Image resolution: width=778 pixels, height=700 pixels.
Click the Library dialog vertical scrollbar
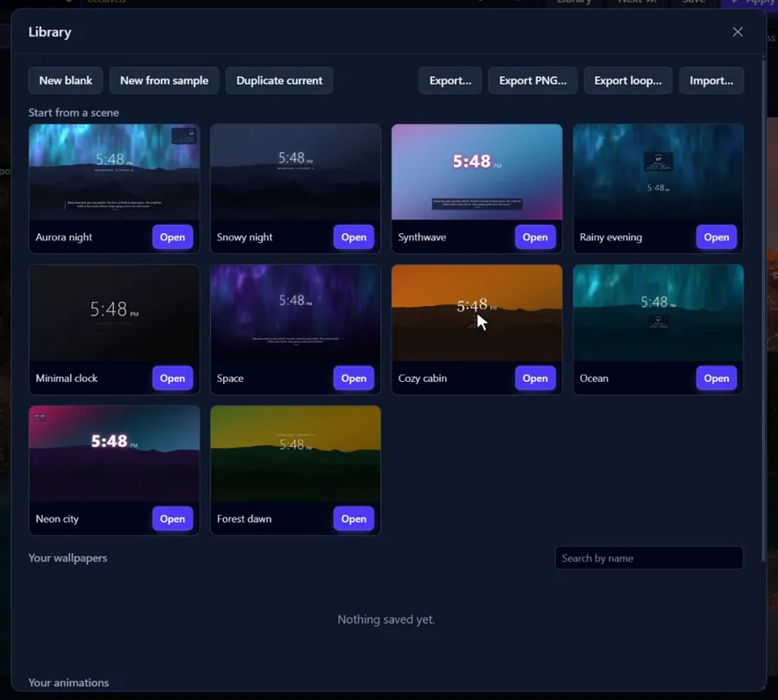(763, 310)
